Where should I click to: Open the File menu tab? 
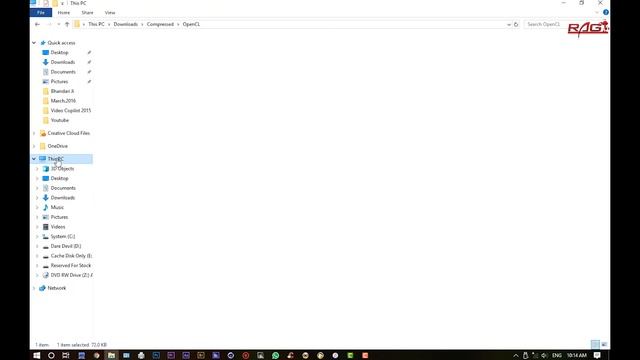pos(41,13)
